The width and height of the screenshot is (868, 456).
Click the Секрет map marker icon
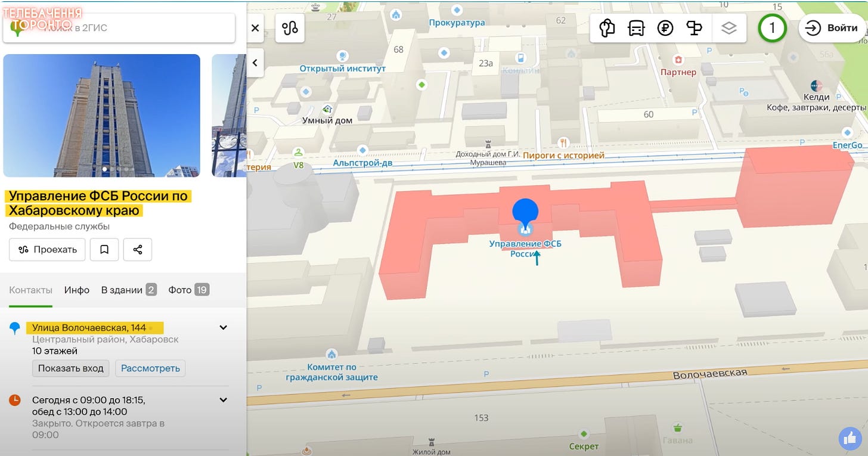(x=584, y=434)
